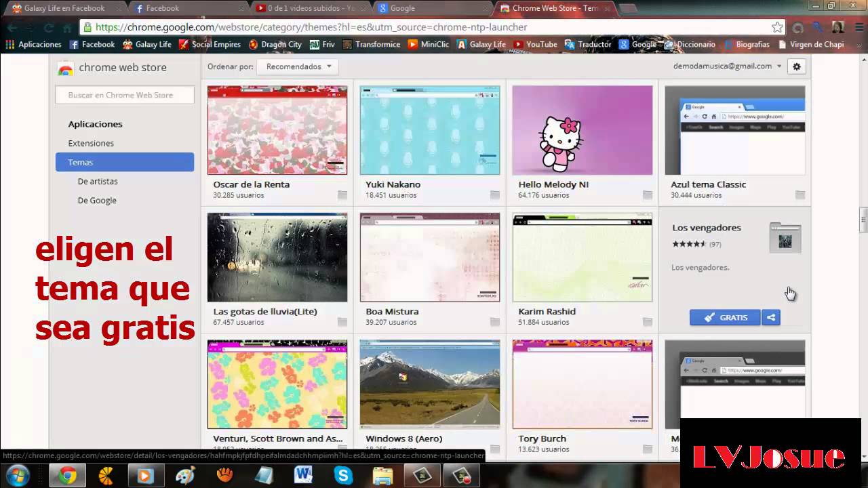Screen dimensions: 868x488
Task: Click the address bar URL
Action: (311, 28)
